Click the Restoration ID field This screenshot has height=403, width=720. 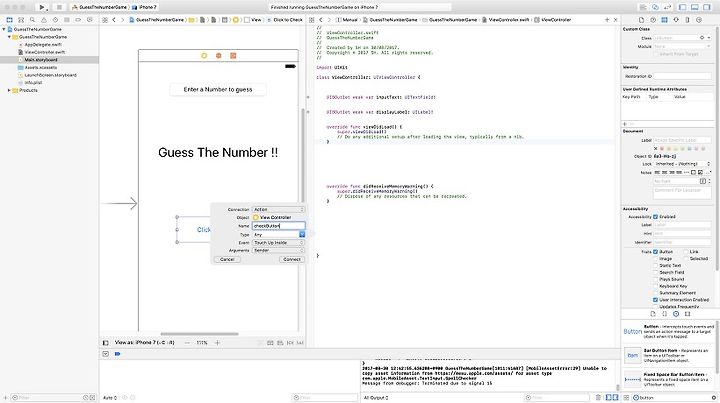[x=682, y=76]
